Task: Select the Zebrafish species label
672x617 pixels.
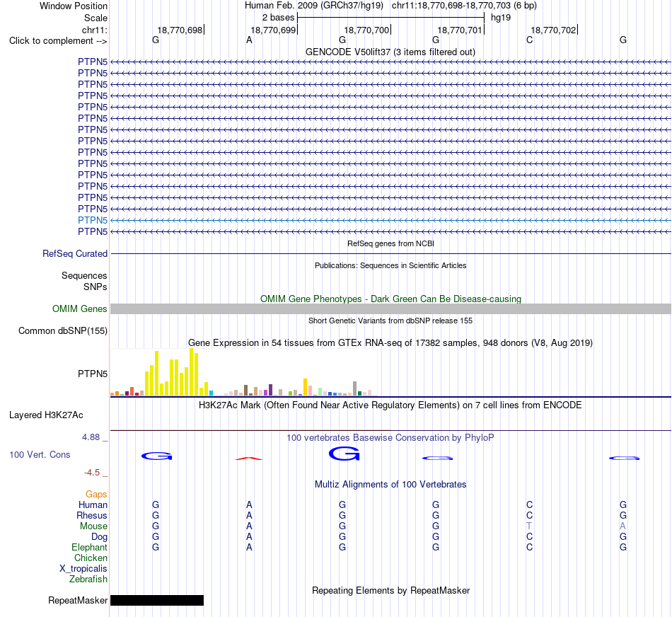Action: 88,579
